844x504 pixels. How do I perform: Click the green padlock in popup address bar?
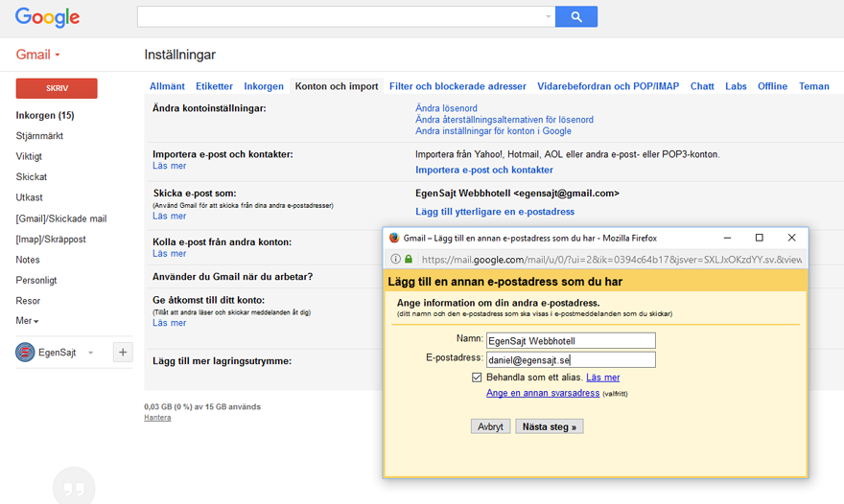[409, 260]
